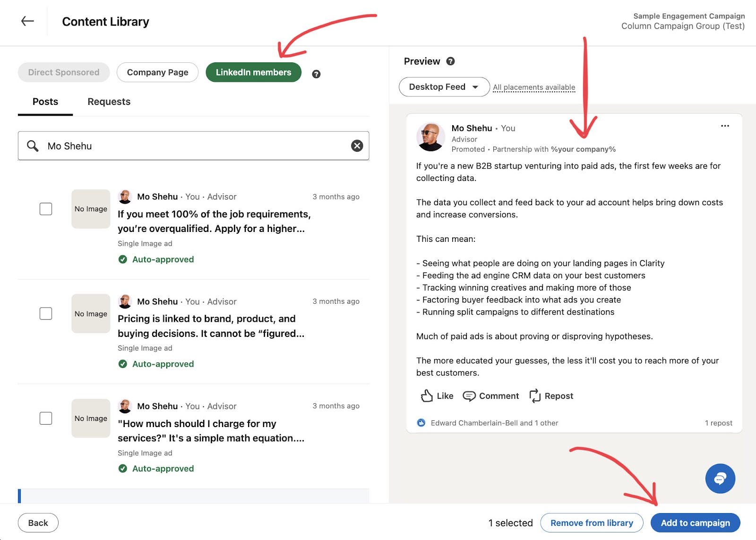756x540 pixels.
Task: Click avatar on How much should I charge post
Action: (x=125, y=406)
